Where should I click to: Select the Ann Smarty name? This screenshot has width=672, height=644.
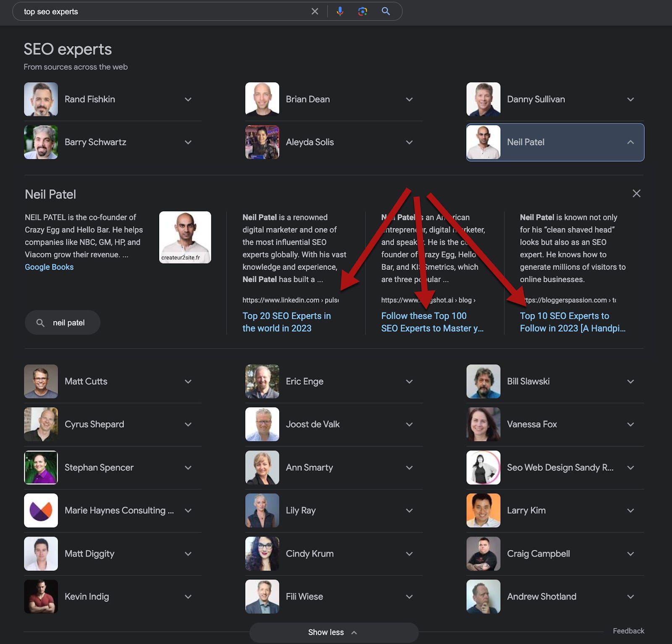(310, 468)
